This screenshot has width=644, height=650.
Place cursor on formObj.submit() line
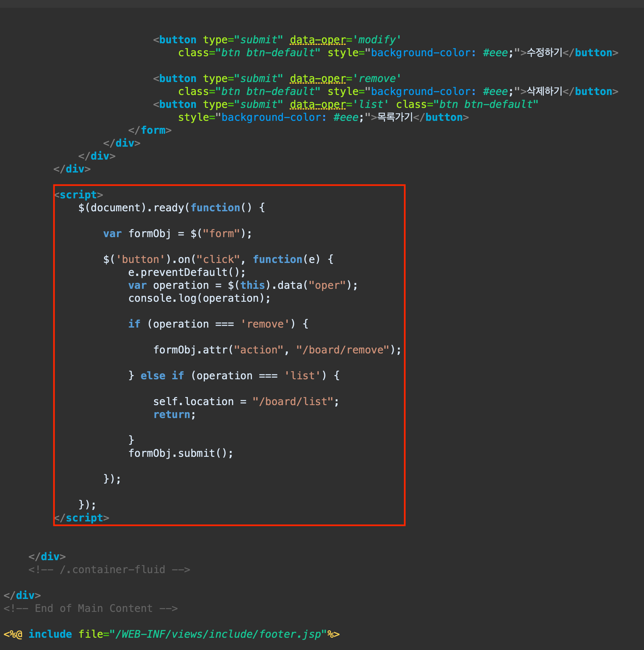(180, 453)
